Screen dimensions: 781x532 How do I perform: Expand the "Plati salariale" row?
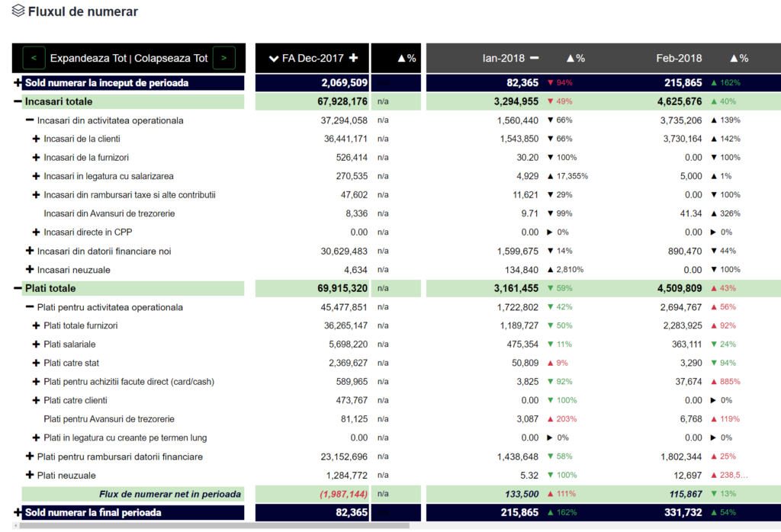click(35, 344)
